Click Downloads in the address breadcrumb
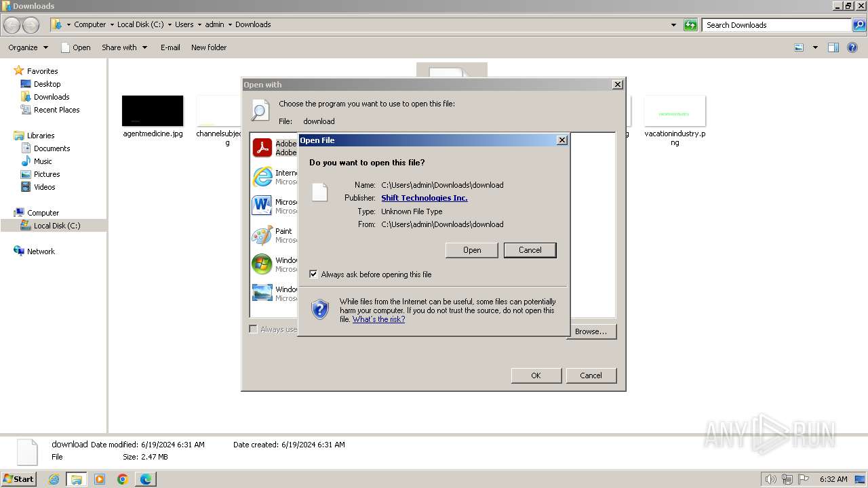The width and height of the screenshot is (868, 488). pyautogui.click(x=253, y=24)
